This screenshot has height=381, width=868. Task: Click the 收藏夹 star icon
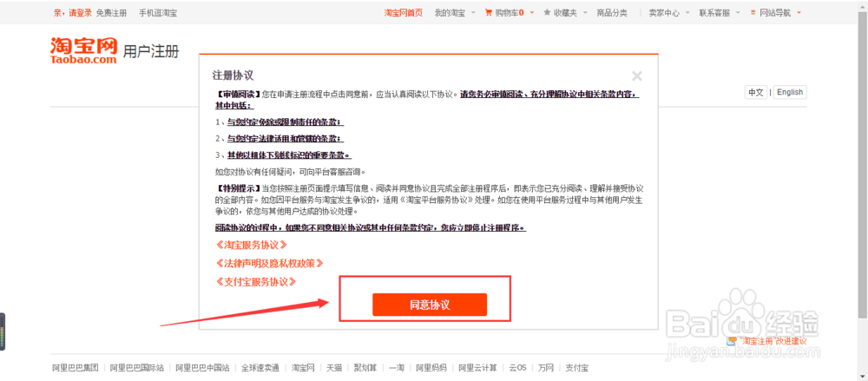point(547,12)
